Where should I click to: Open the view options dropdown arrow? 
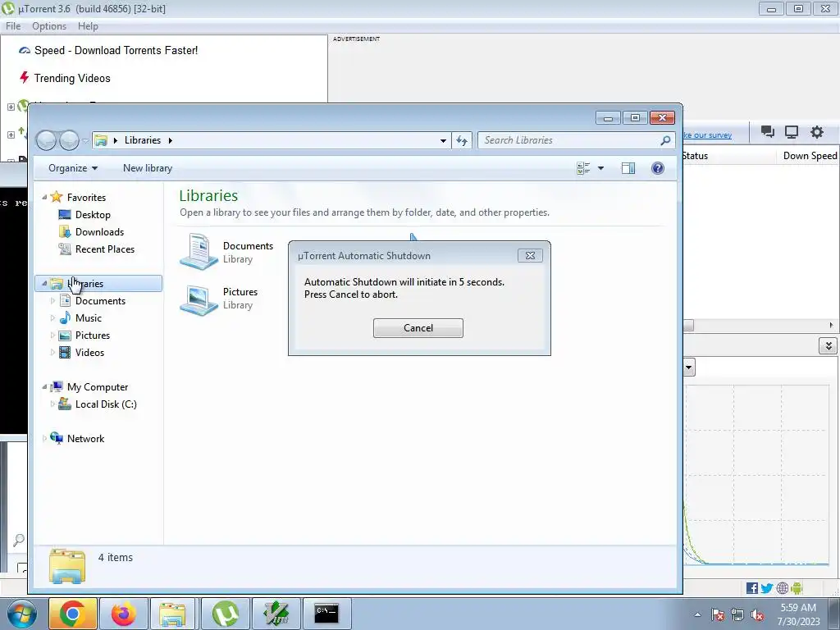tap(600, 168)
